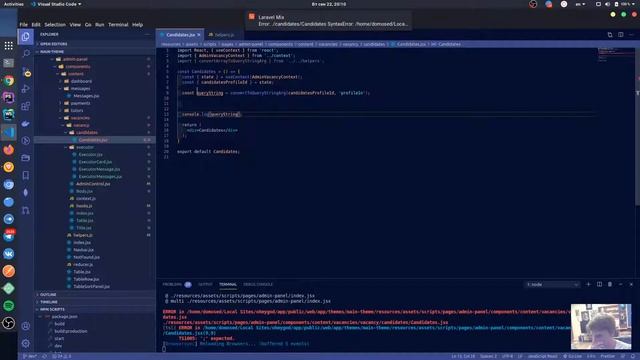The height and width of the screenshot is (360, 640).
Task: Open ExecutorCard.jsx in the explorer
Action: (95, 162)
